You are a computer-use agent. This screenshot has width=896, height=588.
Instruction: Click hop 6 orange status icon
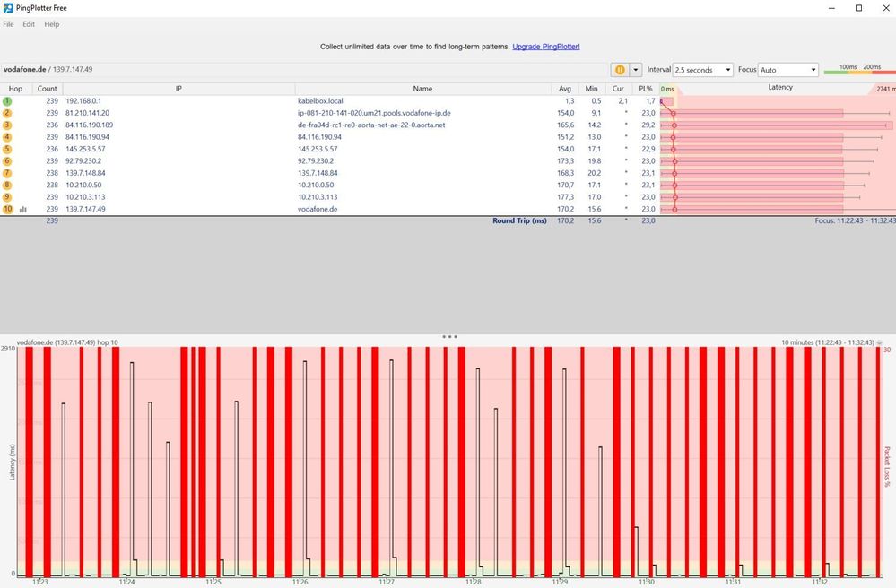coord(7,161)
